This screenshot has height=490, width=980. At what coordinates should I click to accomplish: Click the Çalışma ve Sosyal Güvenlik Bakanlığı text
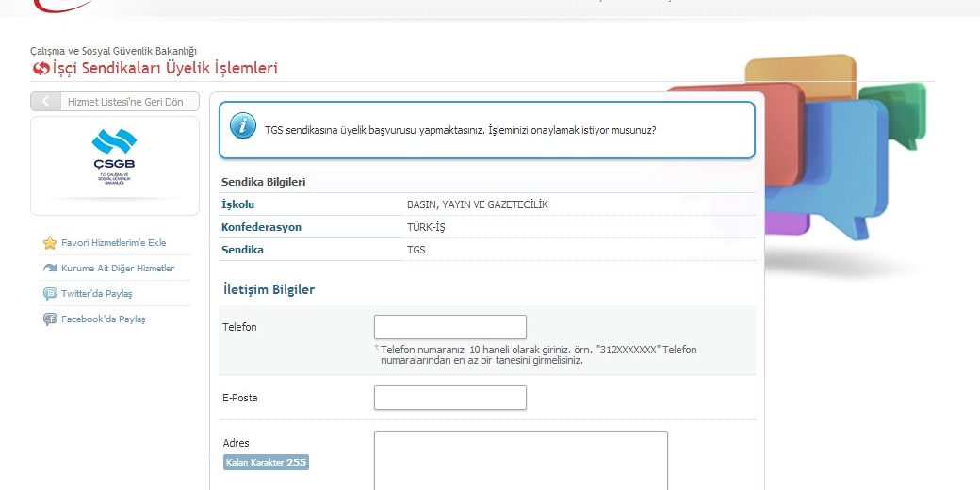pos(113,51)
